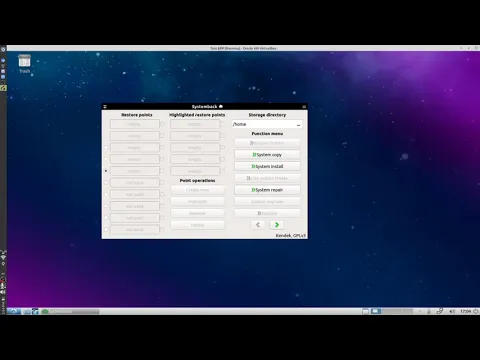Click Delete under Point operations

pos(197,225)
